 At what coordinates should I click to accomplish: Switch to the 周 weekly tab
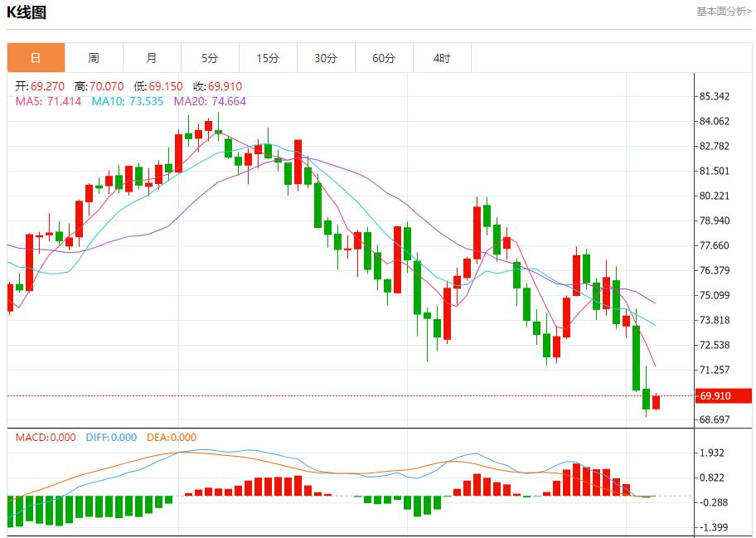pos(94,58)
